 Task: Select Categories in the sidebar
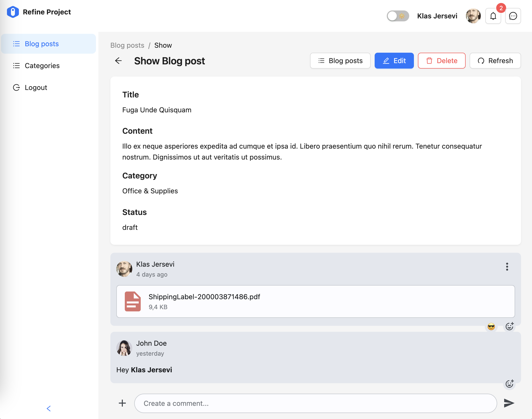(x=42, y=66)
